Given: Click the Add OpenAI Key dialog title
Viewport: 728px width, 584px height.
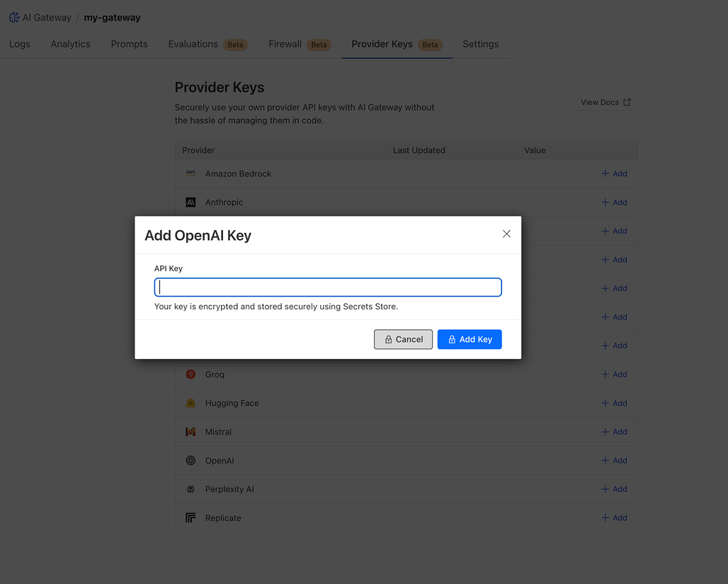Looking at the screenshot, I should tap(198, 235).
